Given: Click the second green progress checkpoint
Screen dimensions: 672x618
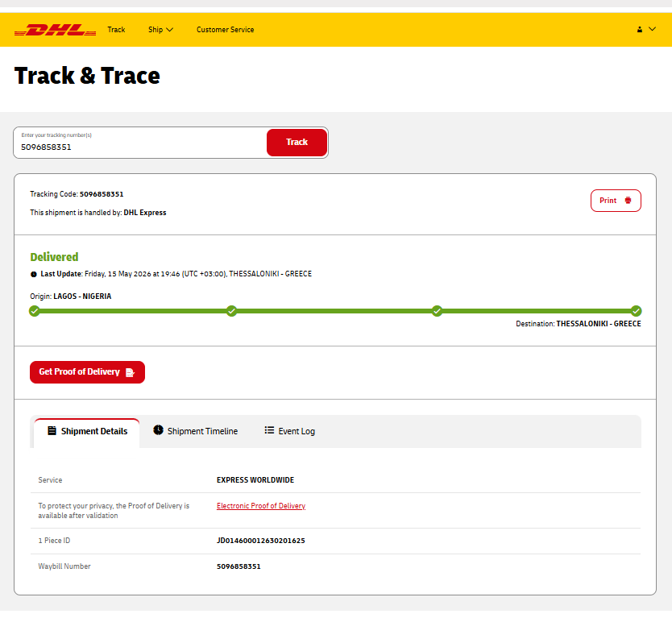Looking at the screenshot, I should coord(231,311).
